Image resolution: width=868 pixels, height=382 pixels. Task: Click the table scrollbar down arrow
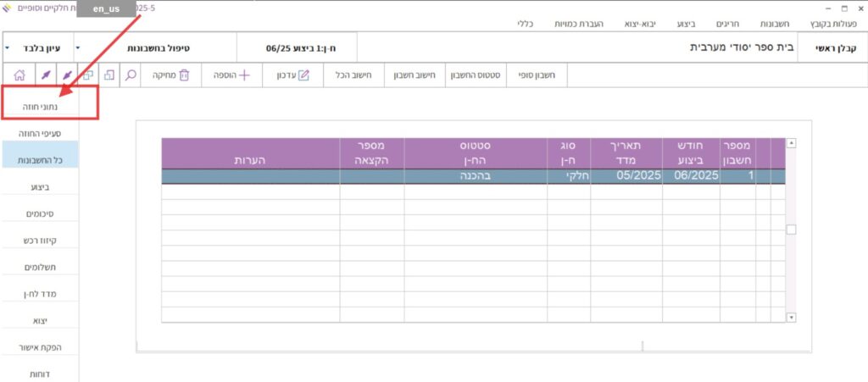click(x=791, y=317)
